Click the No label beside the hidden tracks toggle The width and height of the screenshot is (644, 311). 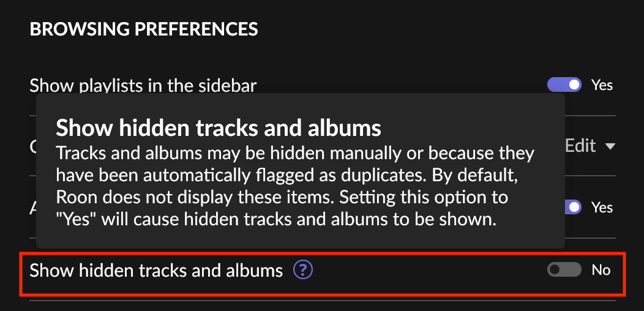pos(601,270)
